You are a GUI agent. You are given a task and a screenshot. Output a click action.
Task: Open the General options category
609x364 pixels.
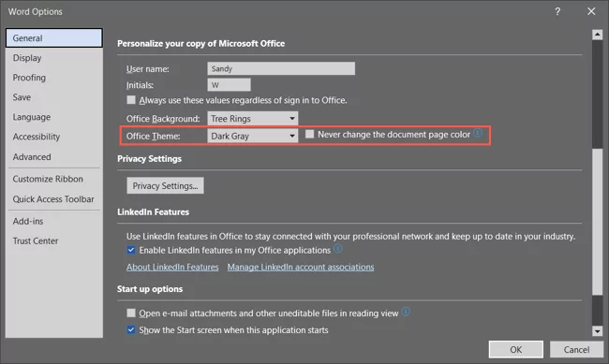(54, 38)
